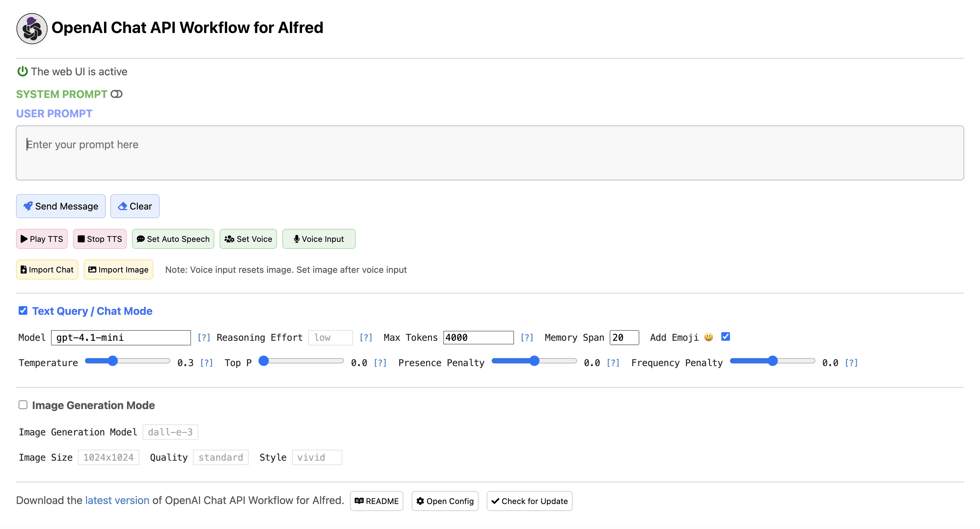
Task: Click the Check for Update button
Action: [529, 501]
